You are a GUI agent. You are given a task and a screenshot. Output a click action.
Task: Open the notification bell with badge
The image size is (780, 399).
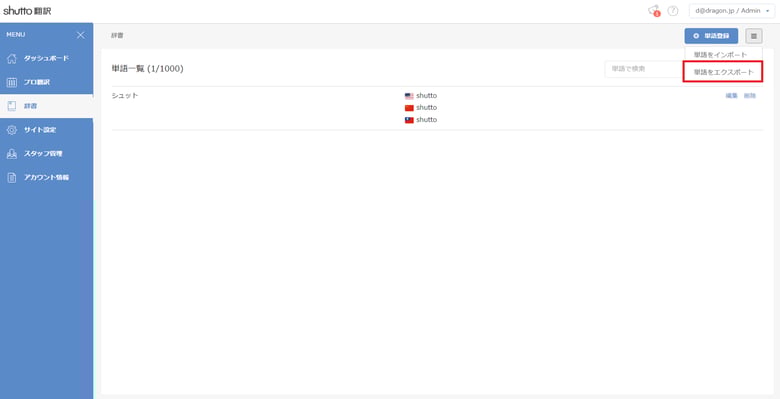coord(654,11)
